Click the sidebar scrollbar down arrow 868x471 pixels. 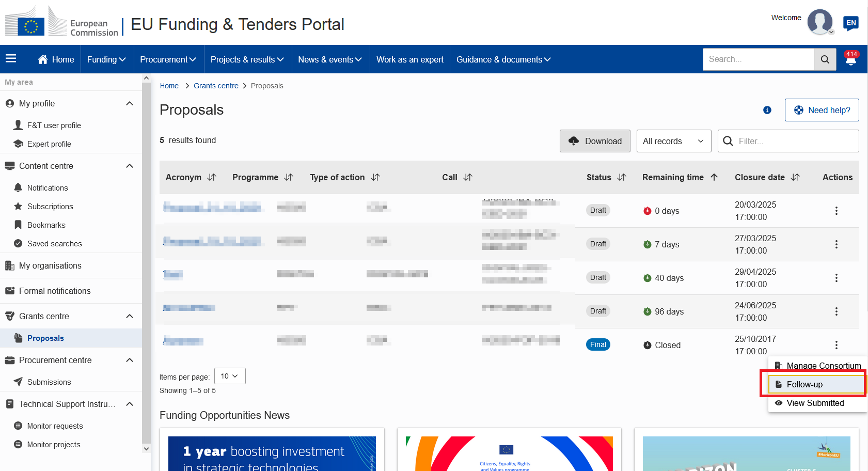[x=147, y=449]
